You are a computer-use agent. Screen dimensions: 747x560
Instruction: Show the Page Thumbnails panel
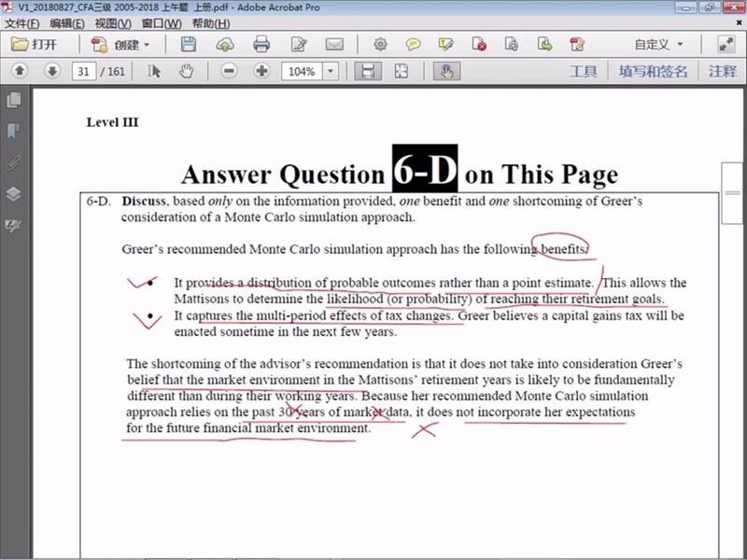(13, 100)
